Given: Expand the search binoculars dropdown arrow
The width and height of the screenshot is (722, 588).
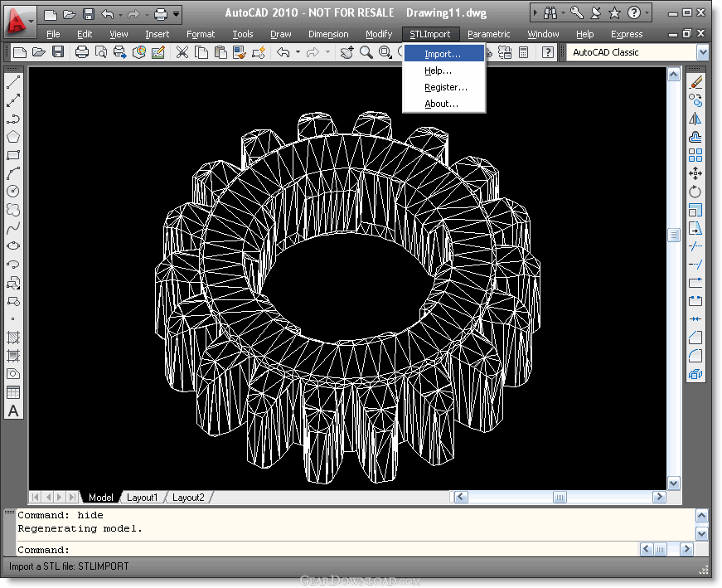Looking at the screenshot, I should (563, 13).
